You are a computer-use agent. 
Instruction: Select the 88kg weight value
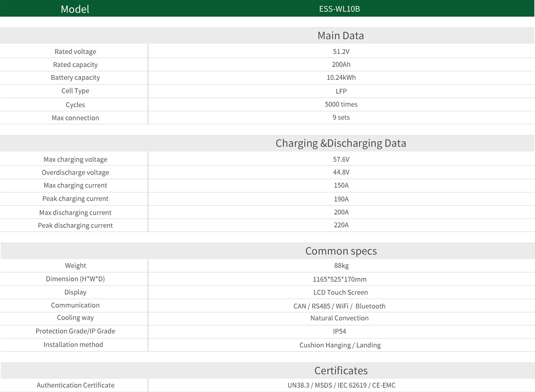tap(341, 265)
